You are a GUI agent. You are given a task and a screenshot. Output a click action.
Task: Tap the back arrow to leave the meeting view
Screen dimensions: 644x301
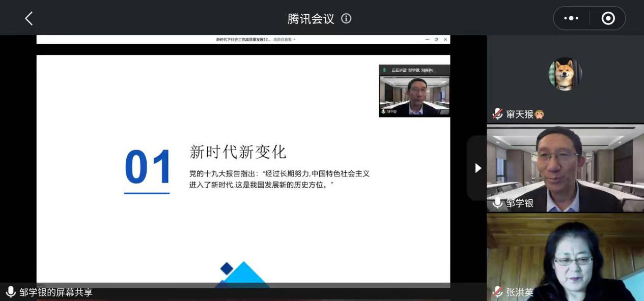tap(29, 19)
